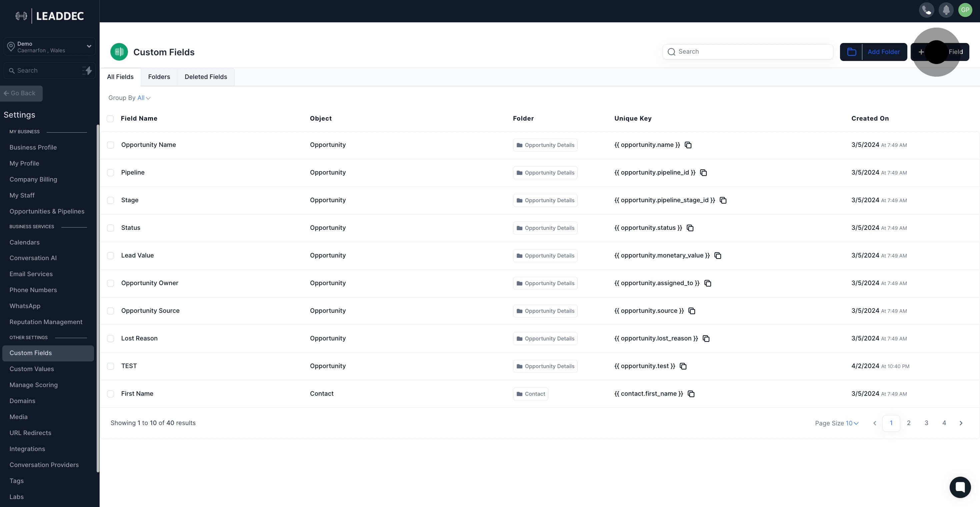This screenshot has height=507, width=980.
Task: Open the Page Size 10 dropdown
Action: click(x=852, y=423)
